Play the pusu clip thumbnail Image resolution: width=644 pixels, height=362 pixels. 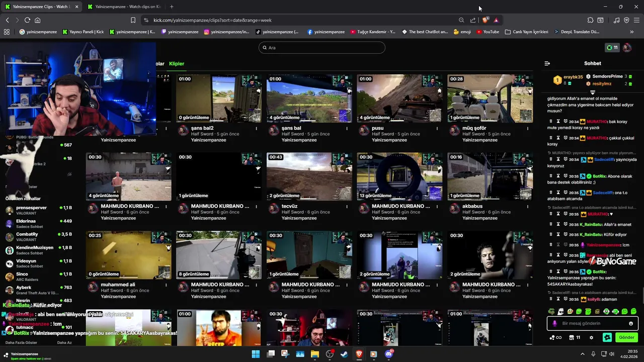point(399,98)
